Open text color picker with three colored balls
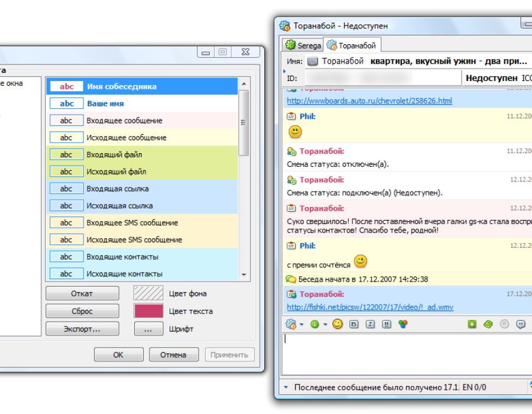The height and width of the screenshot is (414, 532). coord(403,325)
